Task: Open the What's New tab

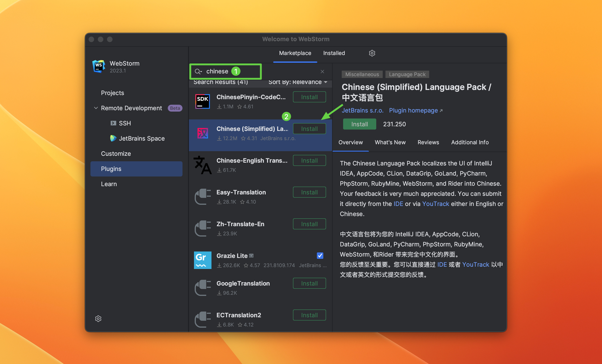Action: (x=390, y=142)
